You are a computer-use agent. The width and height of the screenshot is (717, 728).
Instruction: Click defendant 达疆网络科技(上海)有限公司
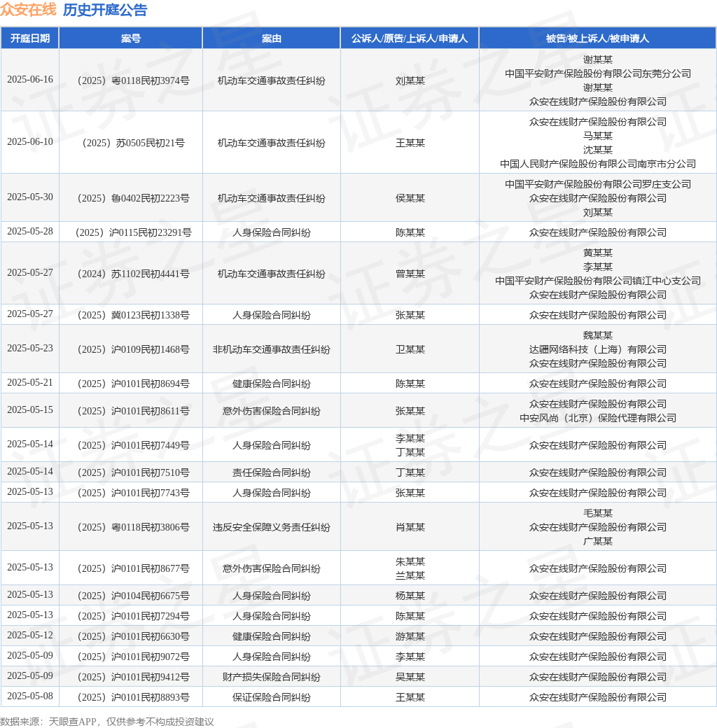pos(598,349)
